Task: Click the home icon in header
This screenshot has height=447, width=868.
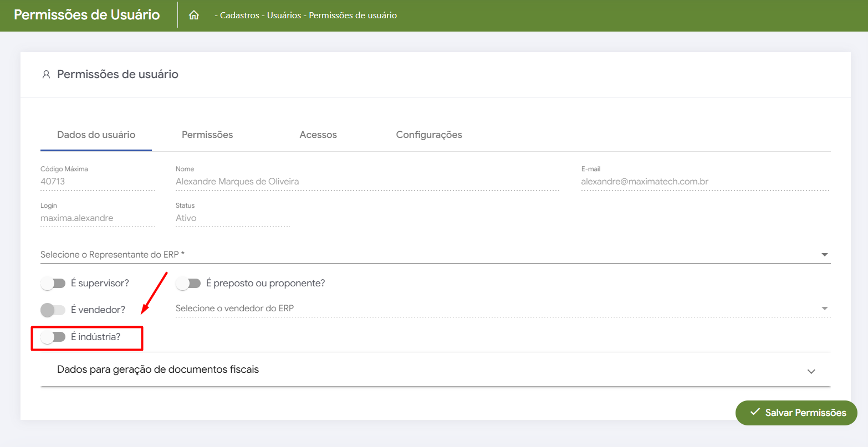Action: [194, 16]
